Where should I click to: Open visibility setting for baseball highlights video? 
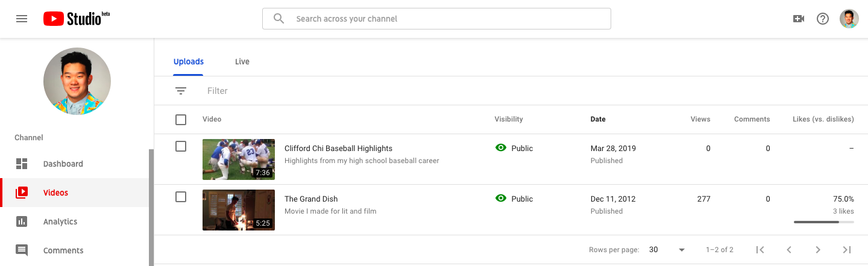coord(514,148)
